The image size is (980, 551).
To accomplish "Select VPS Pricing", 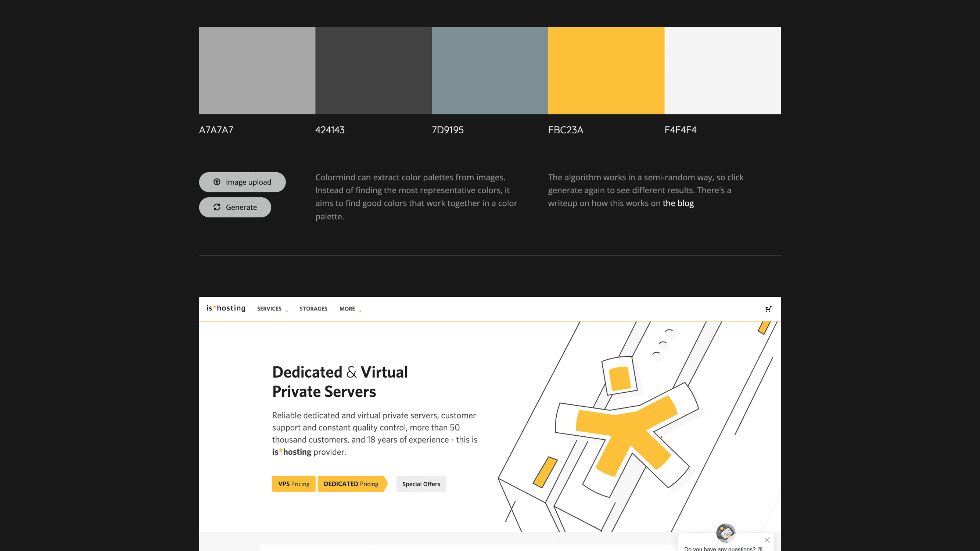I will click(293, 484).
